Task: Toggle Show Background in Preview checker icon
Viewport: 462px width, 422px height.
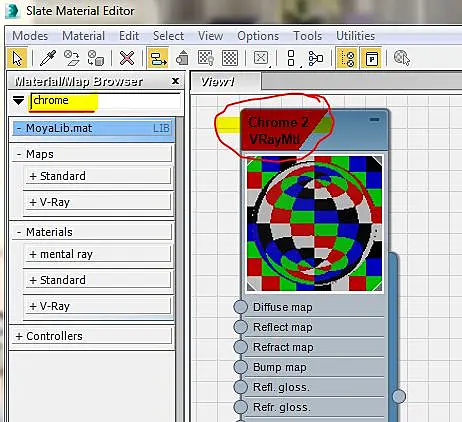Action: point(230,58)
